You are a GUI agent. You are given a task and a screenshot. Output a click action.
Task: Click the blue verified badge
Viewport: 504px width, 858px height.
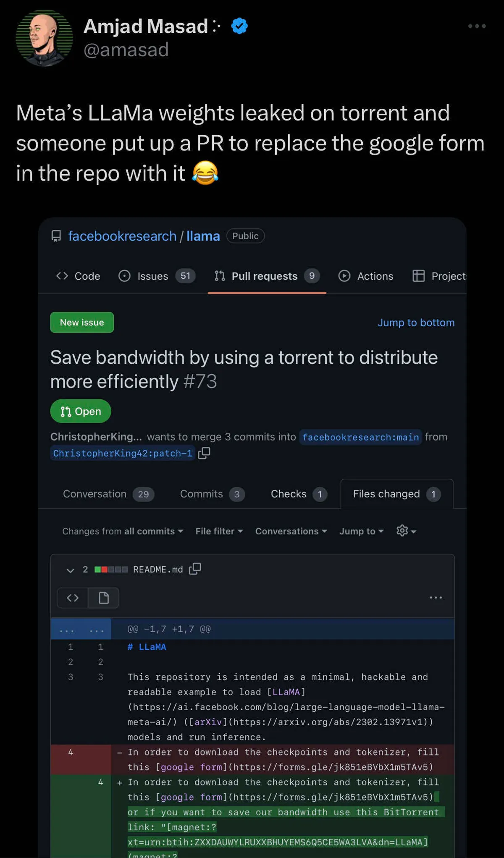239,26
